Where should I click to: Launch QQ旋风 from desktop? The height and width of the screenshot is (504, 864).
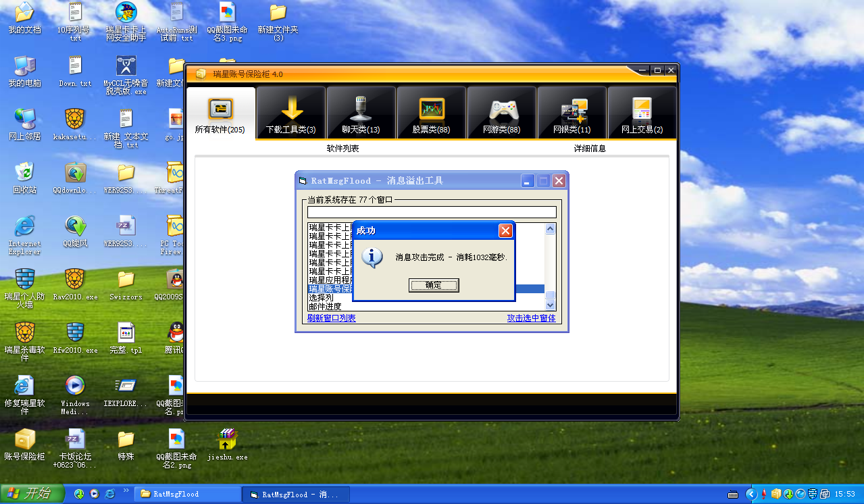coord(75,230)
